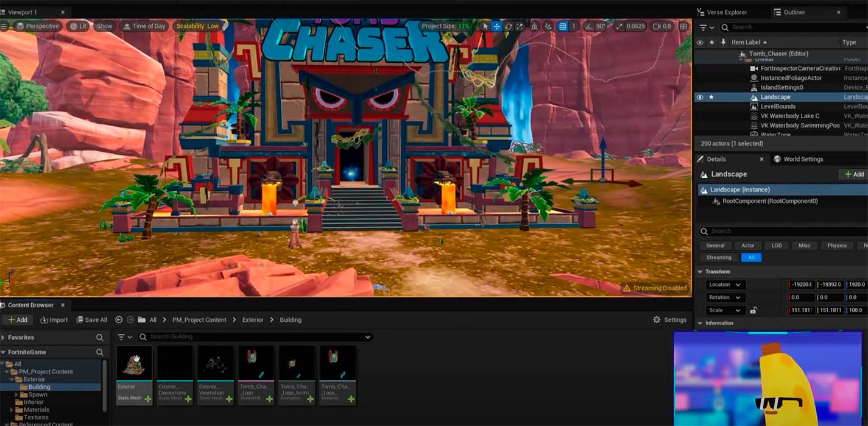The image size is (868, 426).
Task: Filter Details by Streaming category
Action: [x=719, y=257]
